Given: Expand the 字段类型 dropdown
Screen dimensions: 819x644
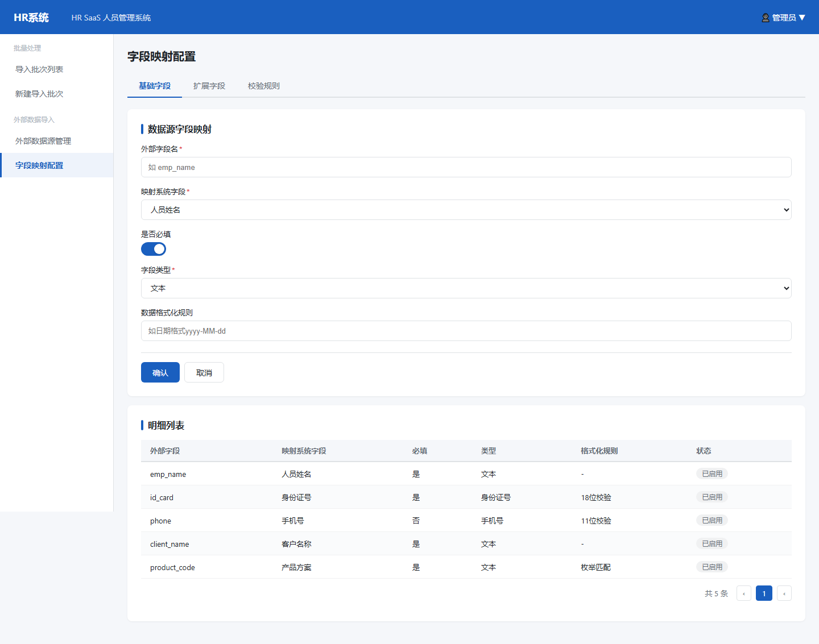Looking at the screenshot, I should click(x=466, y=288).
